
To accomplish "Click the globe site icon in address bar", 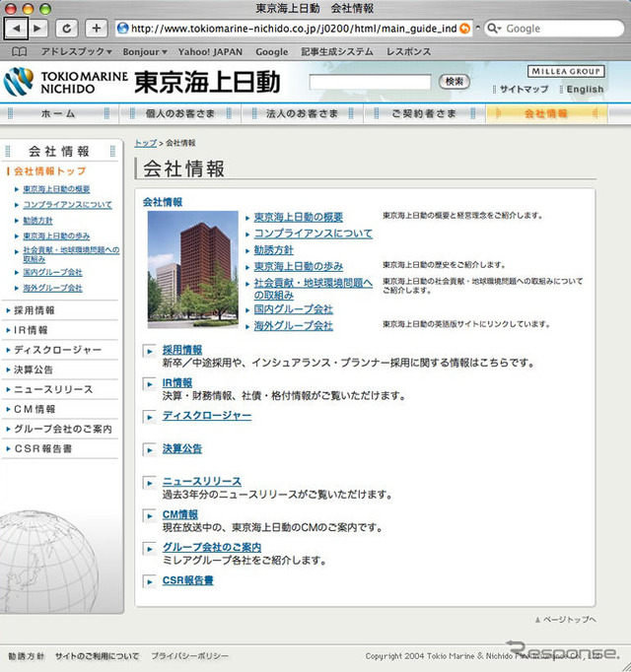I will 123,29.
